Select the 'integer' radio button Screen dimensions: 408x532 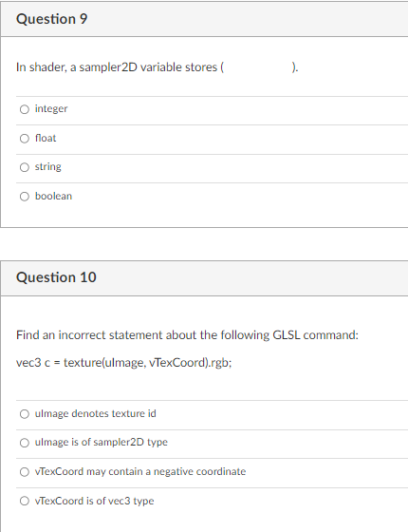25,109
